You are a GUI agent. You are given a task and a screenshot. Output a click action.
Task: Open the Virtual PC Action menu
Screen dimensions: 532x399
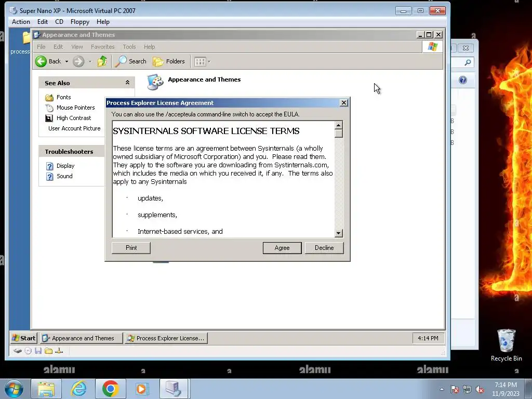[x=21, y=22]
